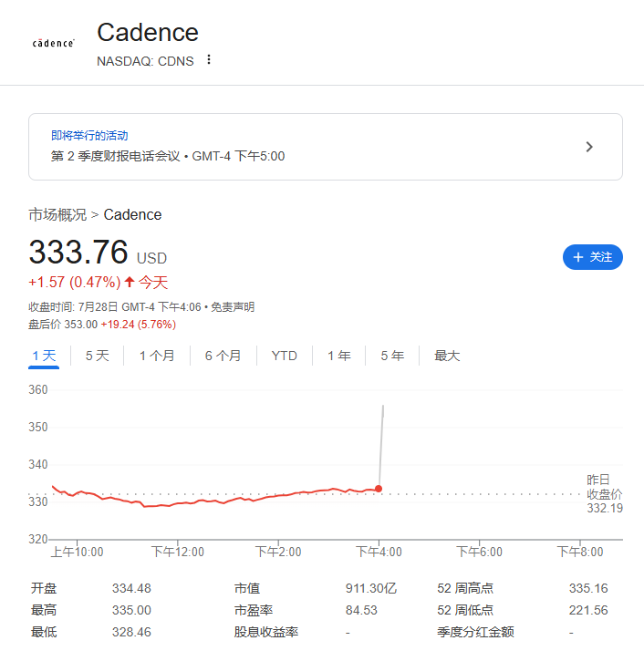Click the Cadence logo image

point(54,43)
